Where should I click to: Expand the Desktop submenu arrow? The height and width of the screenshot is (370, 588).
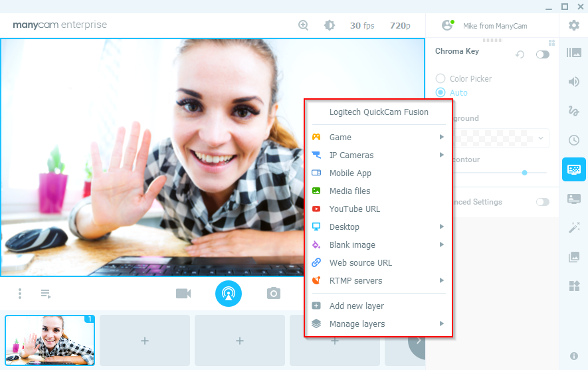[x=442, y=227]
